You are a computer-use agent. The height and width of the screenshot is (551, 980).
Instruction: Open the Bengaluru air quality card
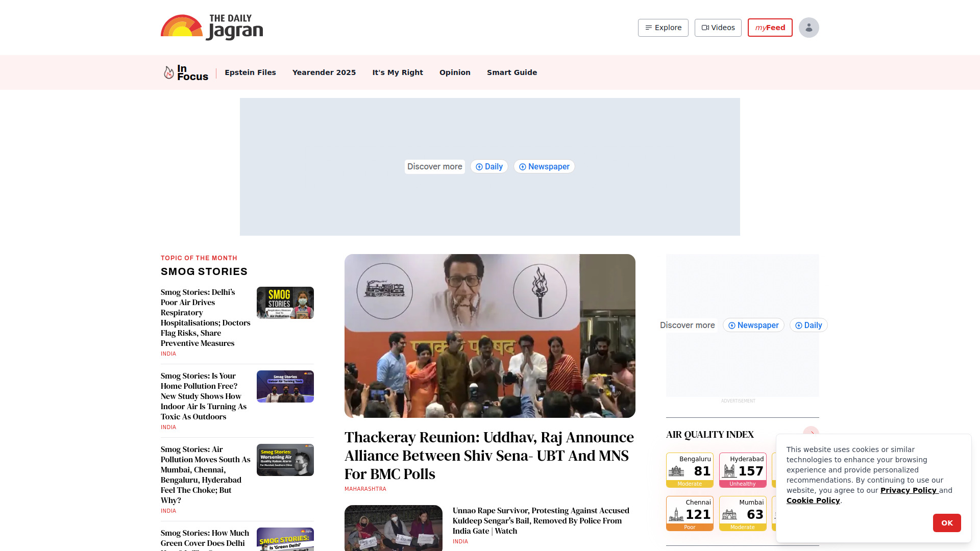[690, 470]
